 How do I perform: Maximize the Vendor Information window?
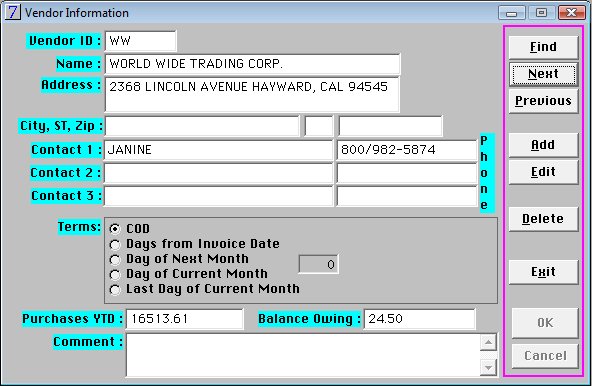541,13
